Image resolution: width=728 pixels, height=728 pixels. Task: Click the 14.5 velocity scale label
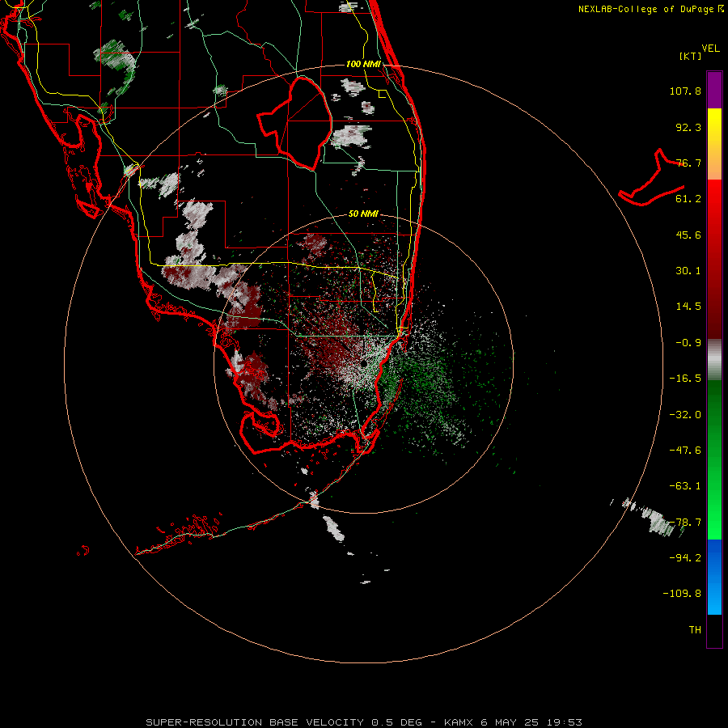pyautogui.click(x=688, y=307)
